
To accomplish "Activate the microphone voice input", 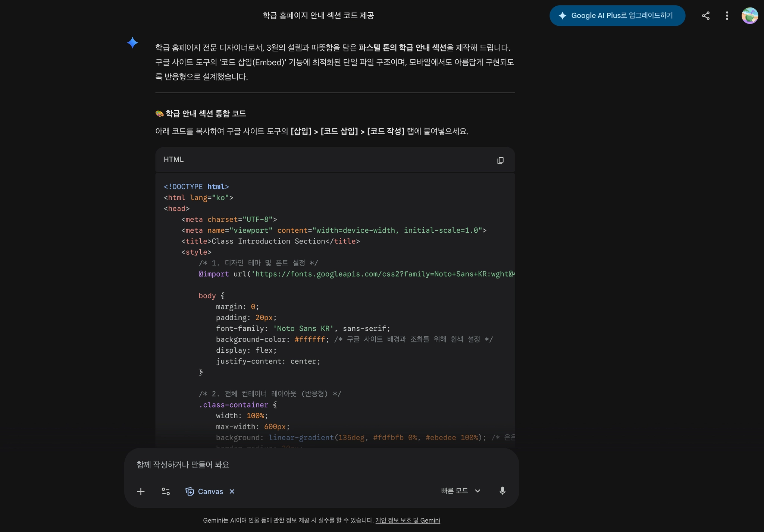I will pos(502,491).
